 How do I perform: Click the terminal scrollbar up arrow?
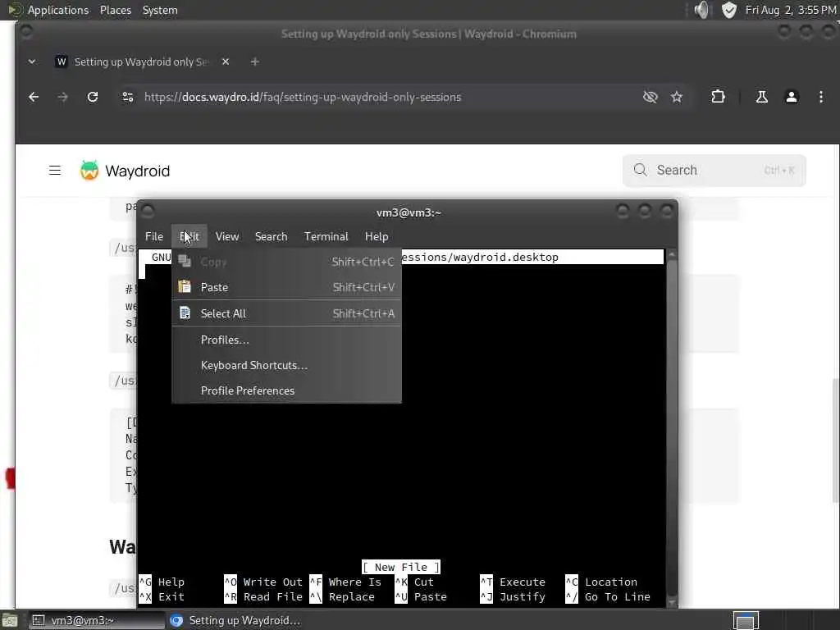pos(672,254)
